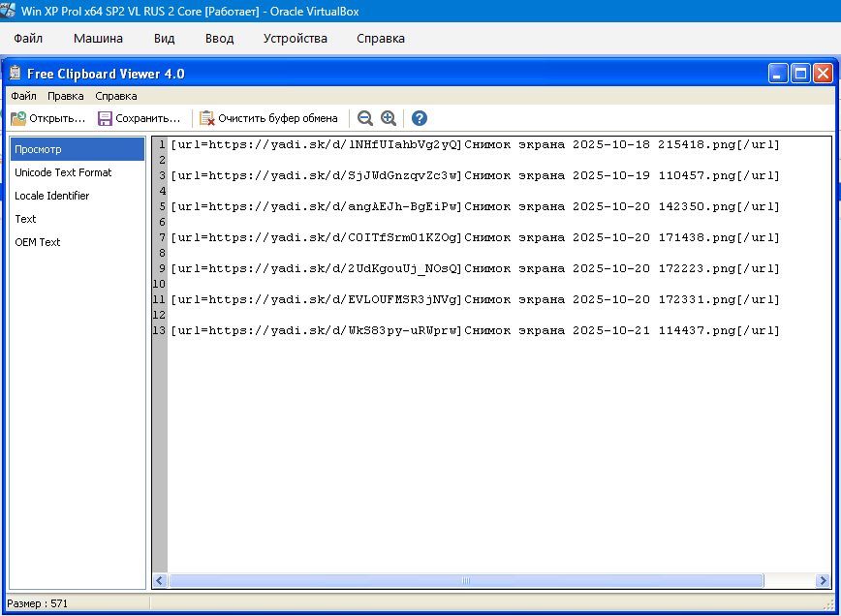Image resolution: width=841 pixels, height=616 pixels.
Task: Select Unicode Text Format in the list
Action: click(63, 172)
